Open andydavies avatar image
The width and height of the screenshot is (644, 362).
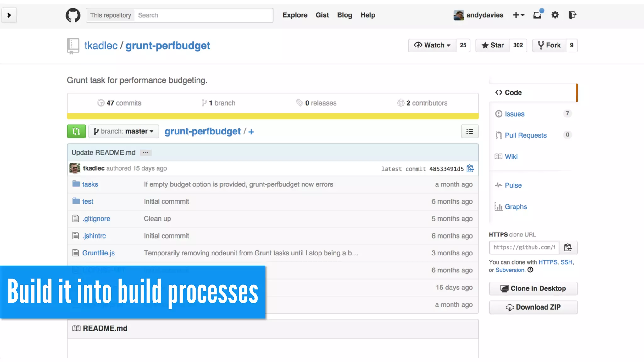tap(459, 15)
